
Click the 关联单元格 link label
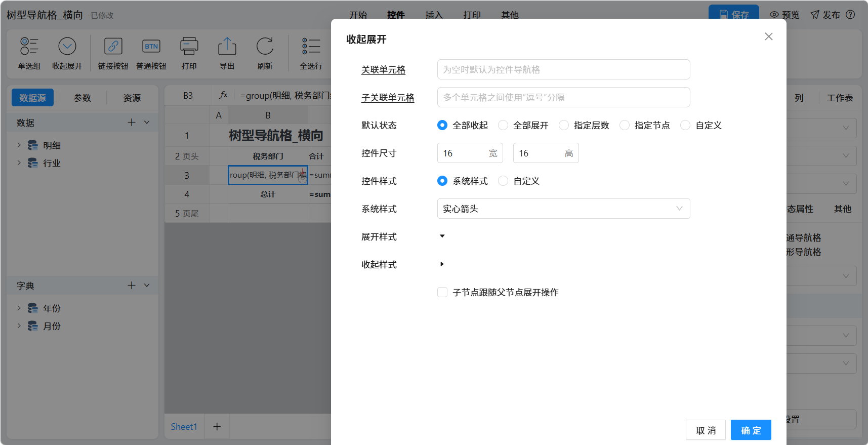(383, 69)
